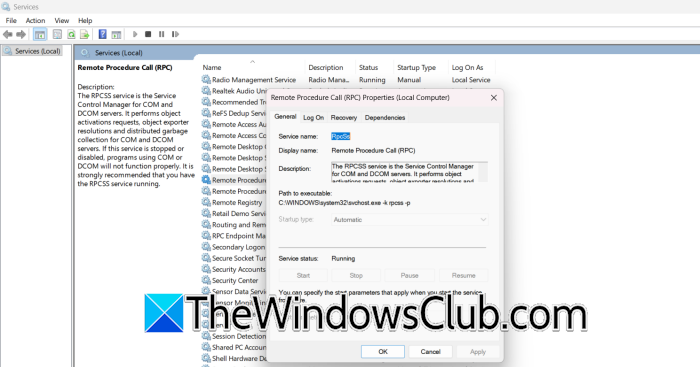Click the Export List toolbar icon
The height and width of the screenshot is (367, 700).
coord(84,34)
